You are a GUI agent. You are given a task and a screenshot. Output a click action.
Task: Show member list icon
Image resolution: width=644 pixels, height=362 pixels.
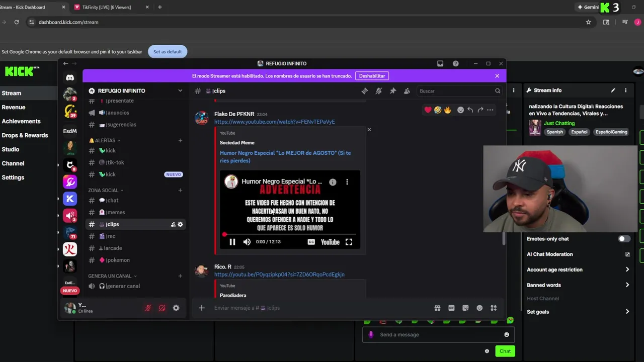[407, 91]
